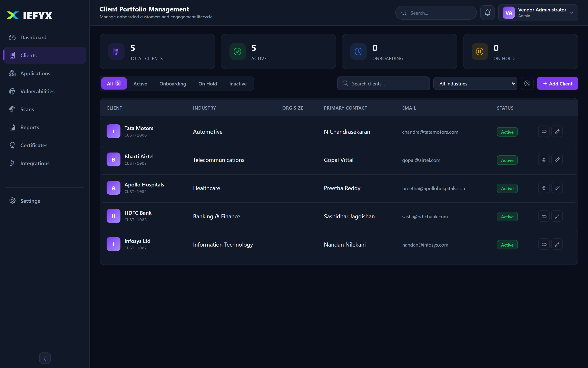The height and width of the screenshot is (368, 588).
Task: View Tata Motors details via eye icon
Action: (x=544, y=131)
